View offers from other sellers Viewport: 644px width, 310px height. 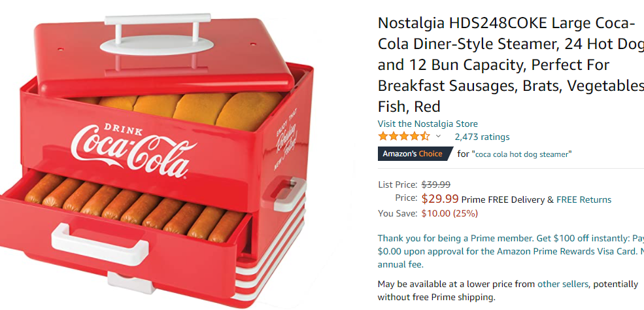[x=563, y=284]
